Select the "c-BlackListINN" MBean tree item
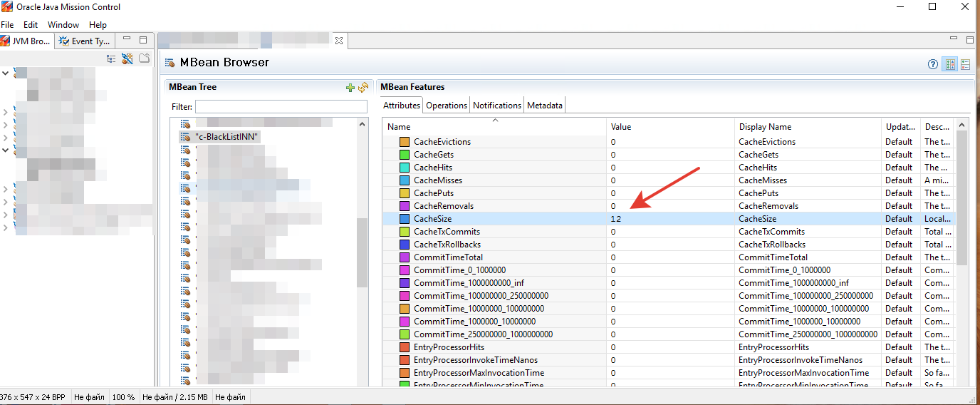Viewport: 980px width, 405px height. 226,136
